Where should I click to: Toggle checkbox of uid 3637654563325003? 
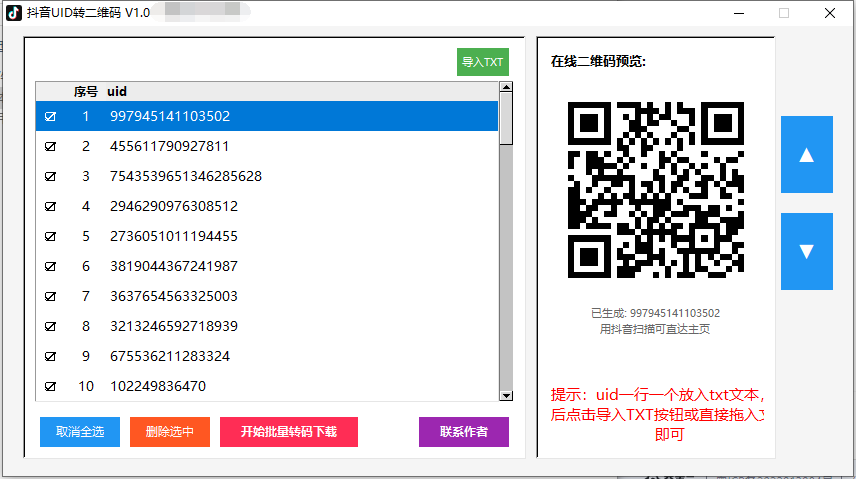[50, 297]
